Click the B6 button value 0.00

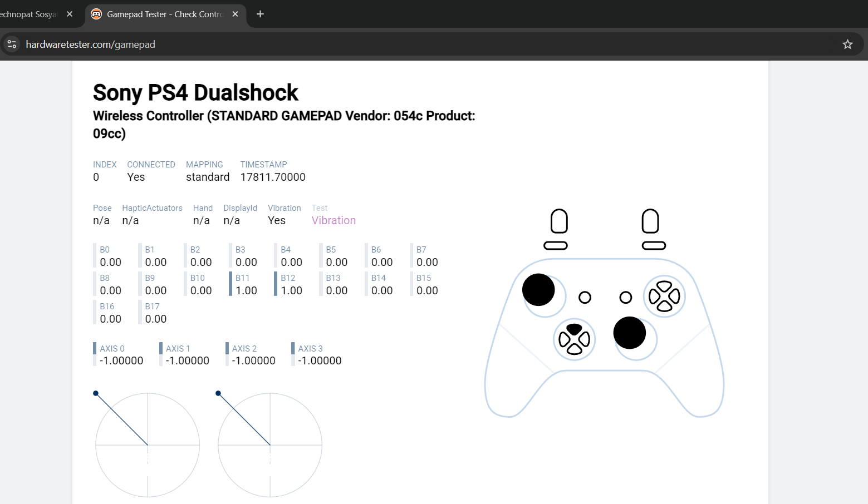pyautogui.click(x=382, y=262)
